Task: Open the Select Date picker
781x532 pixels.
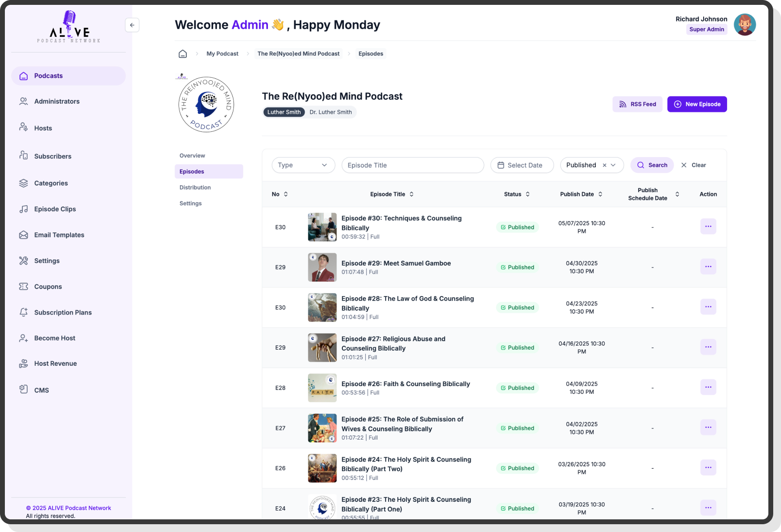Action: coord(521,165)
